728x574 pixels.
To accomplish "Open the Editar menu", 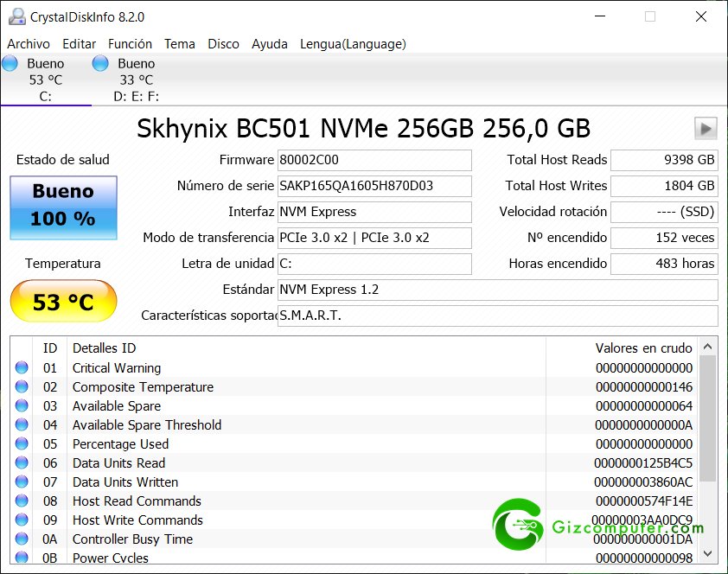I will [80, 44].
